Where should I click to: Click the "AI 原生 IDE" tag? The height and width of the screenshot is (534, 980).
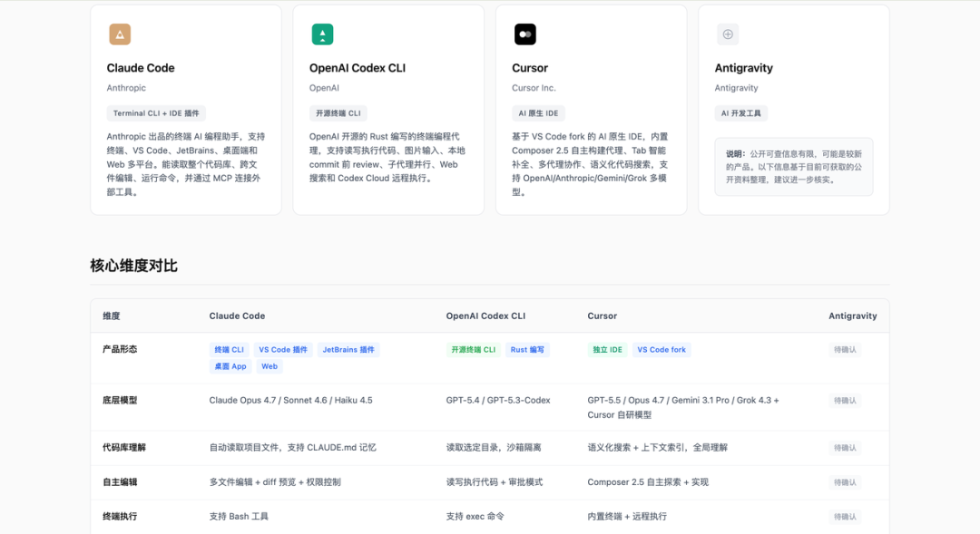tap(538, 113)
